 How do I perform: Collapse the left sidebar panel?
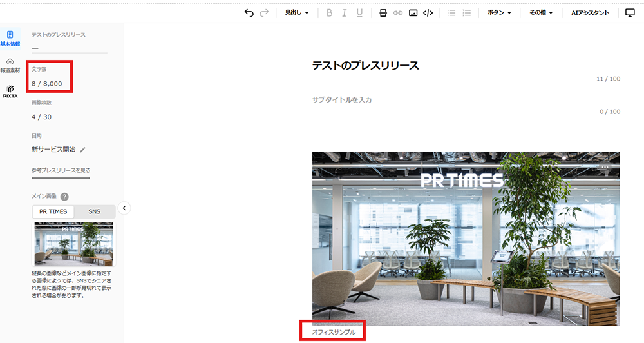point(124,208)
